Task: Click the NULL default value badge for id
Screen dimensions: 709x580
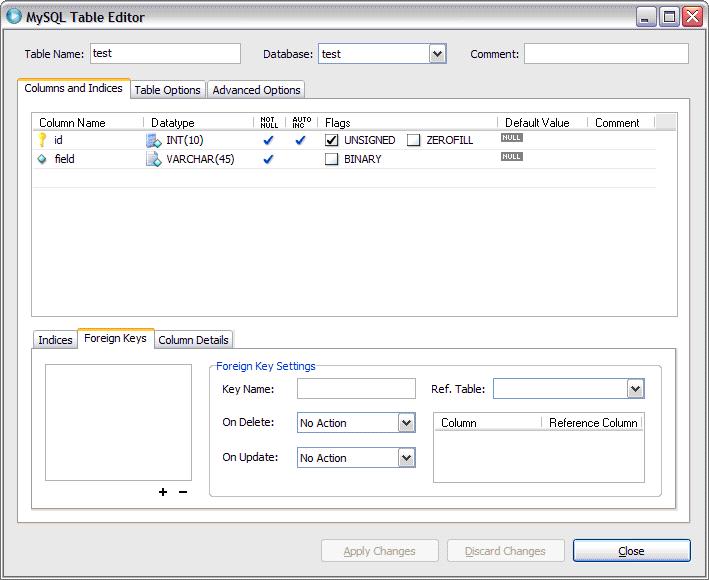Action: tap(511, 137)
